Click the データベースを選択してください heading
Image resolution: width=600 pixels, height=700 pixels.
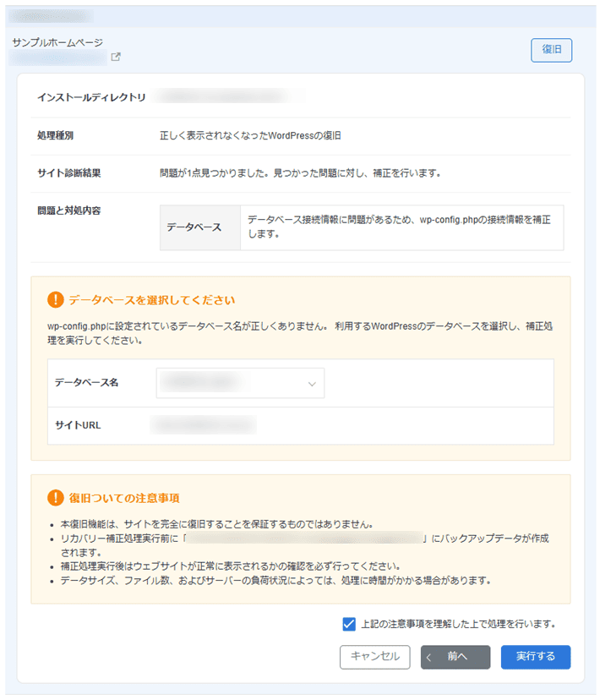pos(151,300)
